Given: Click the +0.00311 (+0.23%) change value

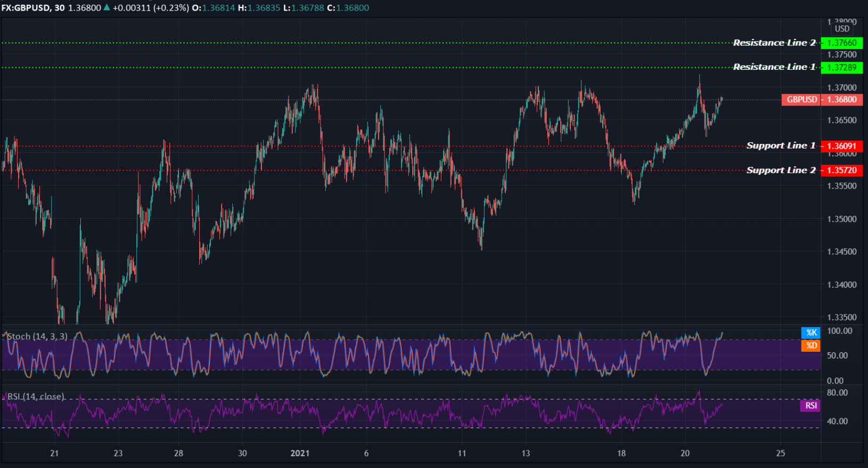Looking at the screenshot, I should (151, 8).
